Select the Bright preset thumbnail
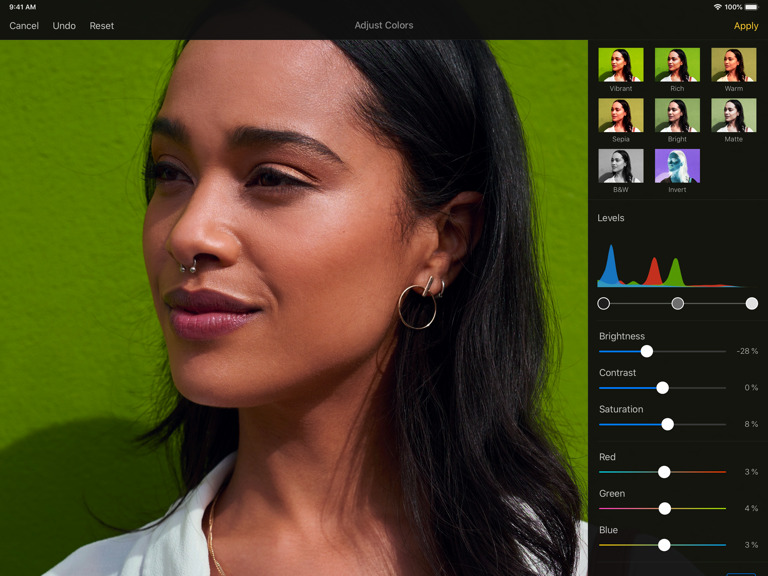Screen dimensions: 768x576 pyautogui.click(x=677, y=115)
